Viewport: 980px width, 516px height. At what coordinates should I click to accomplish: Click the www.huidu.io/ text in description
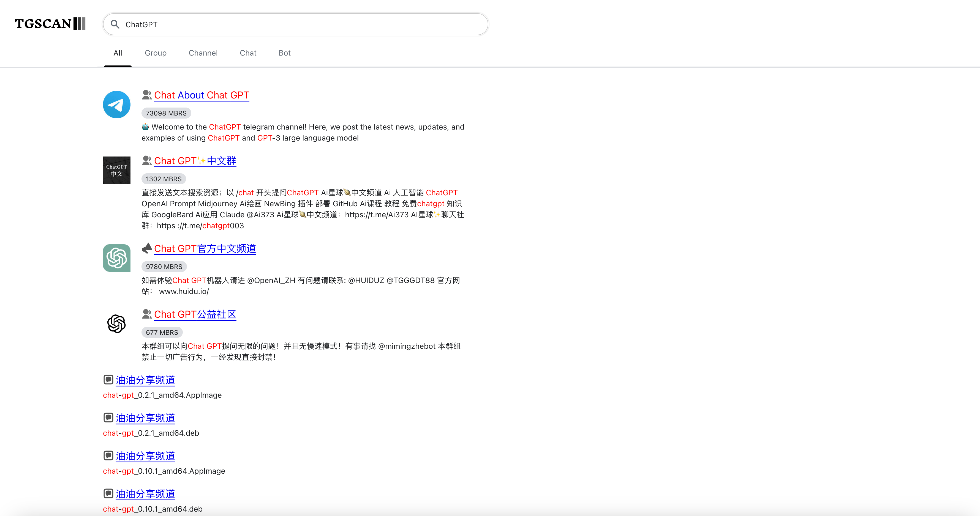point(184,292)
